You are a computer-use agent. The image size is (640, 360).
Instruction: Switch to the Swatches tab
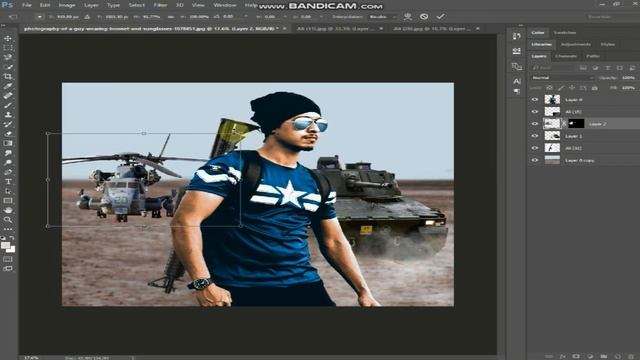coord(565,33)
